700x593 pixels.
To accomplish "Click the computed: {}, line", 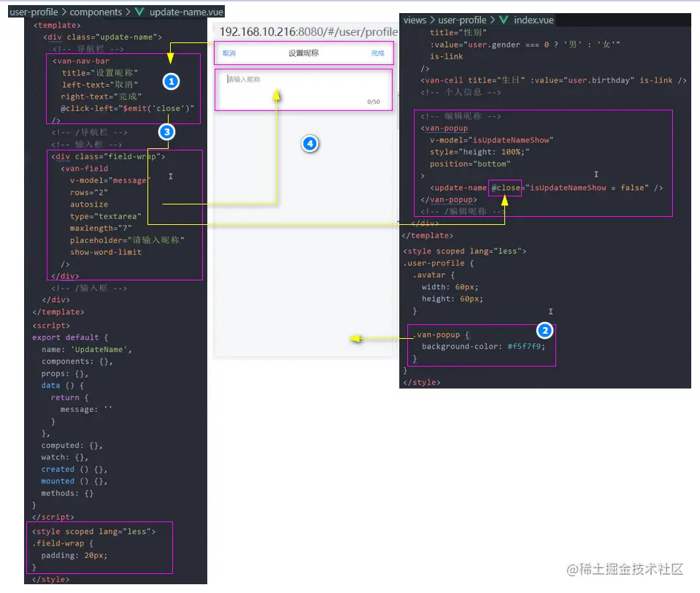I will pos(72,445).
